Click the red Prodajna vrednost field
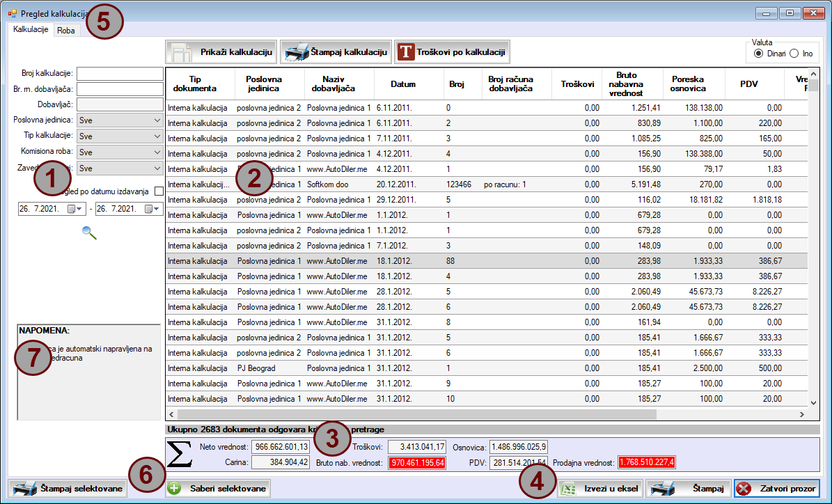This screenshot has width=832, height=504. pyautogui.click(x=646, y=463)
